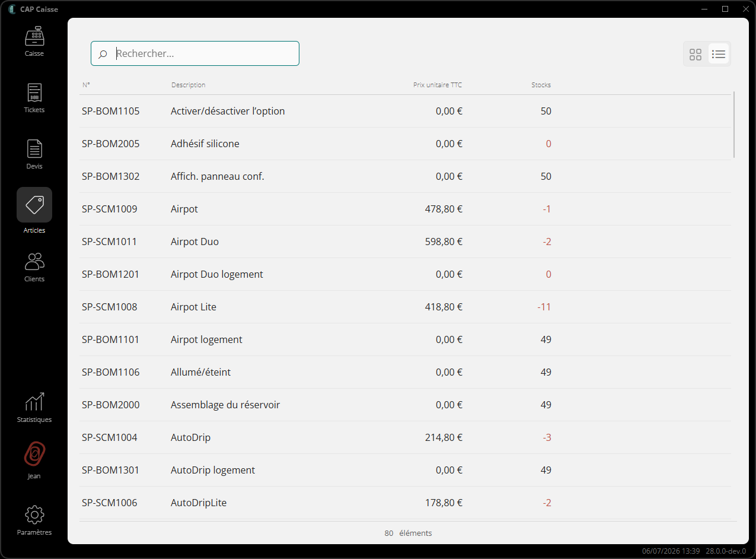Click AutoDrip price 214,80 €

[444, 437]
